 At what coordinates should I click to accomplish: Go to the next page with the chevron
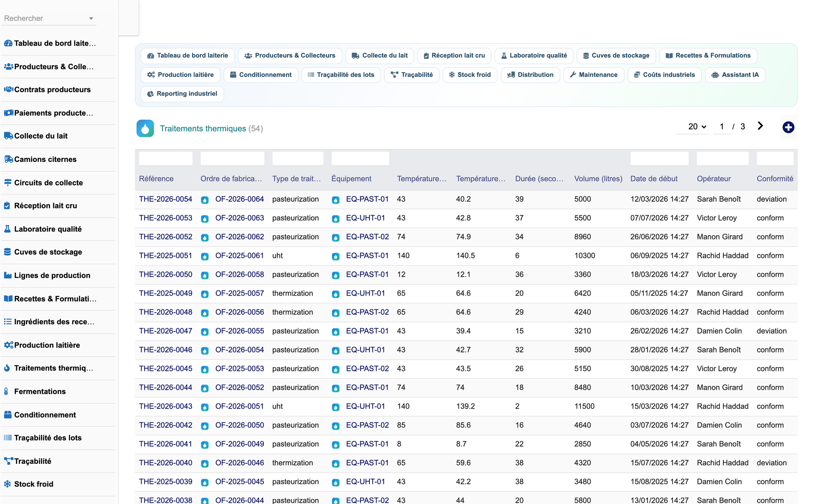(761, 126)
